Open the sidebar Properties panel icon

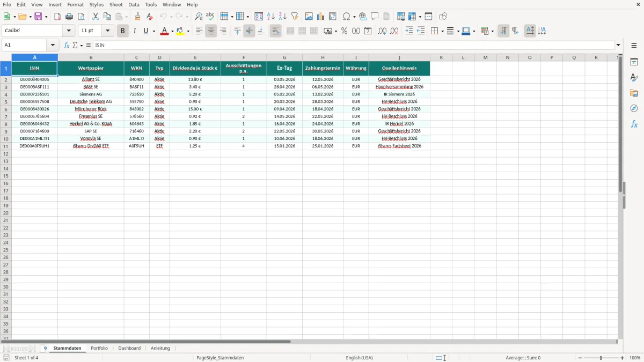(x=634, y=62)
